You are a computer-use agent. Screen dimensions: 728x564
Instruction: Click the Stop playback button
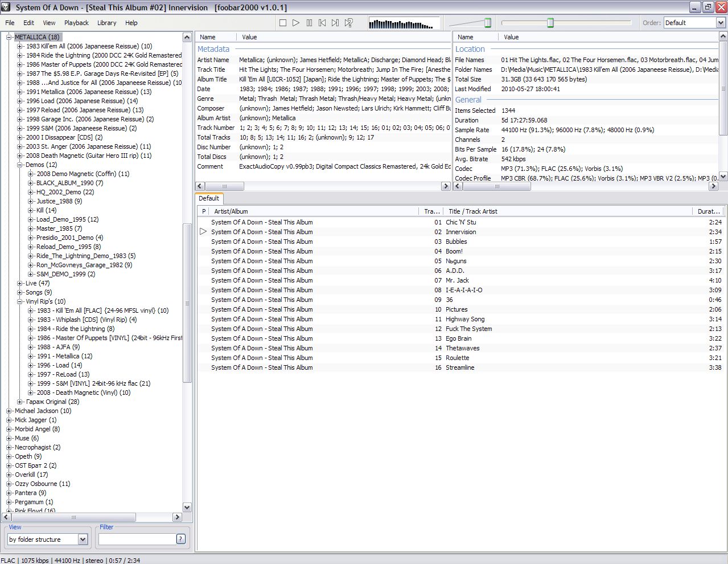pos(283,23)
